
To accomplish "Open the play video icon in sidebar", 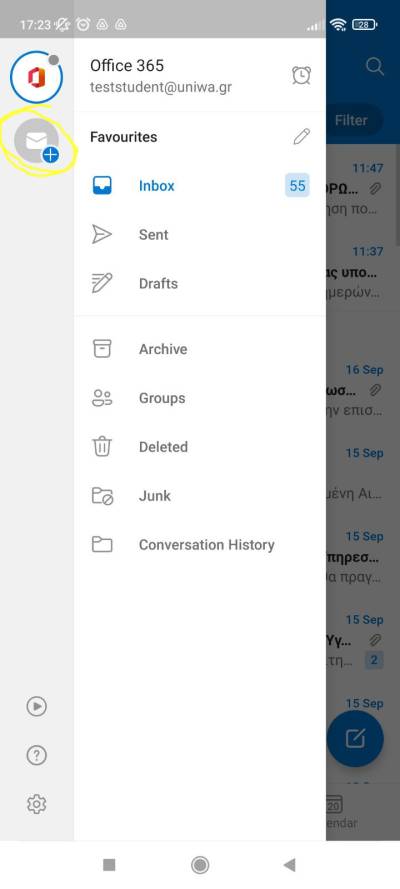I will [37, 706].
